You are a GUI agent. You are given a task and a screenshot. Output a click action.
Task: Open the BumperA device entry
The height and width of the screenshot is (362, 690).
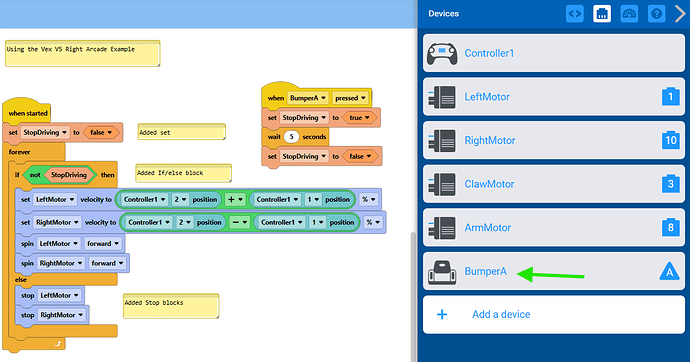(x=554, y=271)
